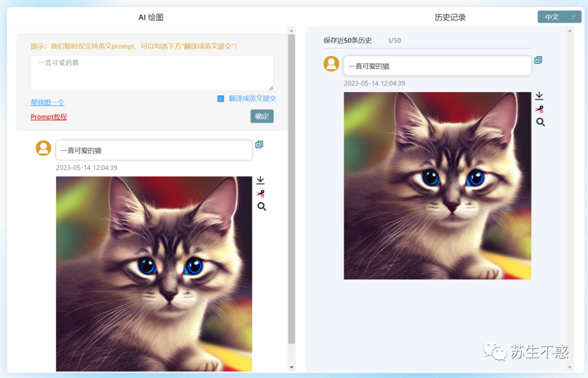Click user avatar in 历史记录 panel
The height and width of the screenshot is (378, 588).
tap(331, 63)
